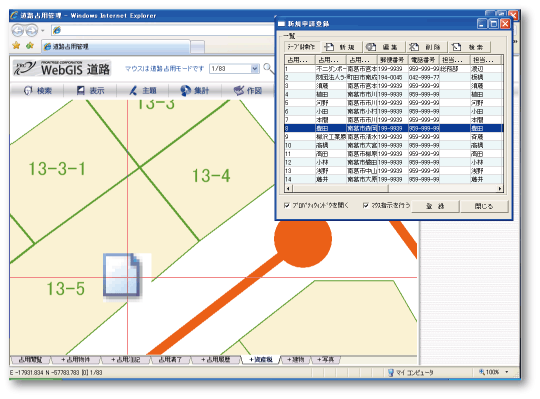This screenshot has width=540, height=399.
Task: Select table row 12 小林
Action: pyautogui.click(x=394, y=162)
